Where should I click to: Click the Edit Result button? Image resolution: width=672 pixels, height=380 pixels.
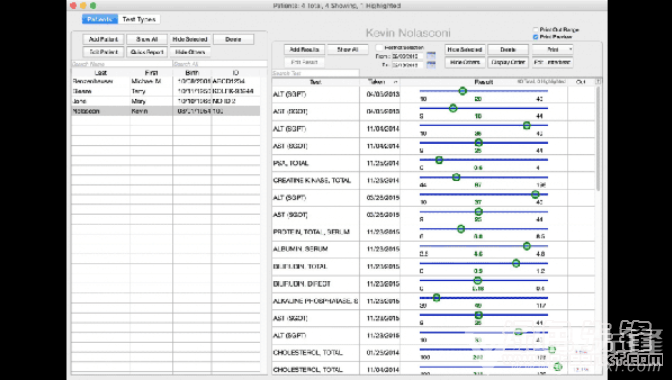click(x=304, y=63)
